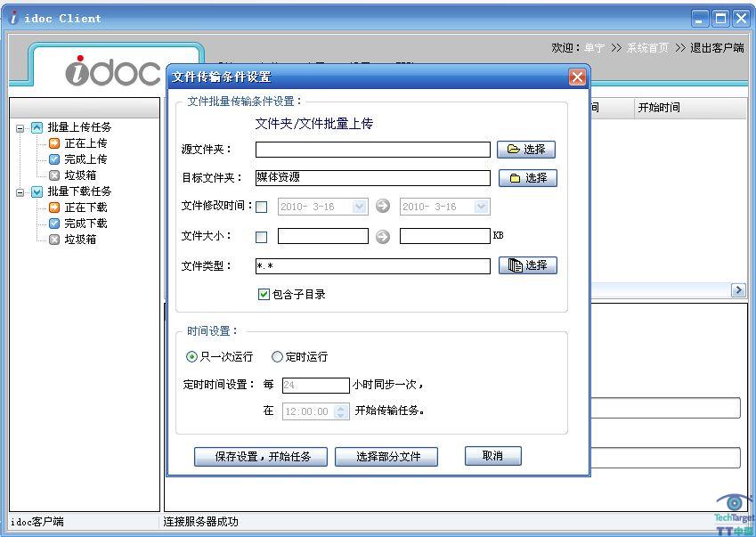Click the maximum file size KB field
Screen dimensions: 756x537
point(445,236)
